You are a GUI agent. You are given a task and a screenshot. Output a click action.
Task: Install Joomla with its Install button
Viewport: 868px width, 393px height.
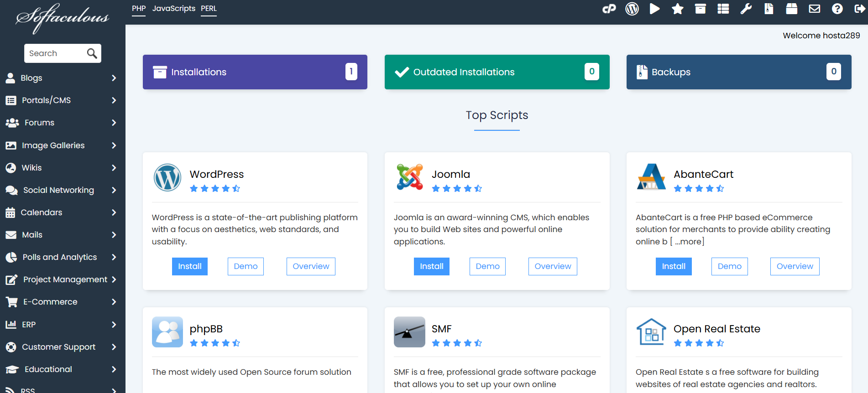click(432, 266)
